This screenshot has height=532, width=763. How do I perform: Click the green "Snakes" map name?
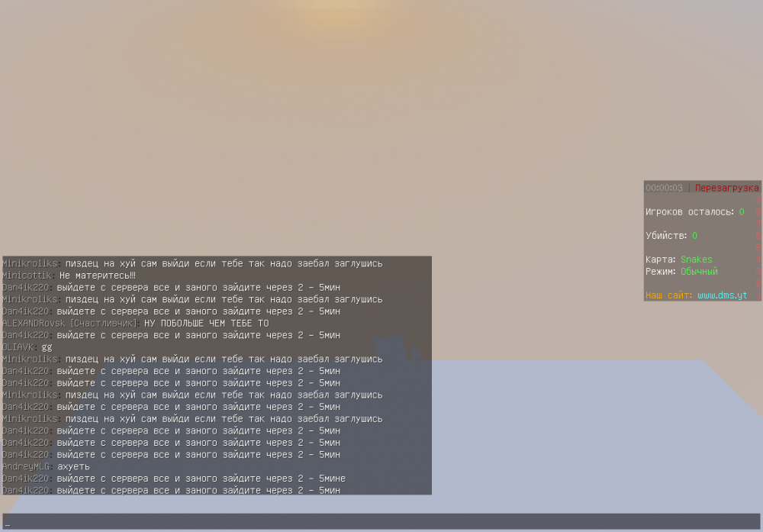click(x=696, y=260)
